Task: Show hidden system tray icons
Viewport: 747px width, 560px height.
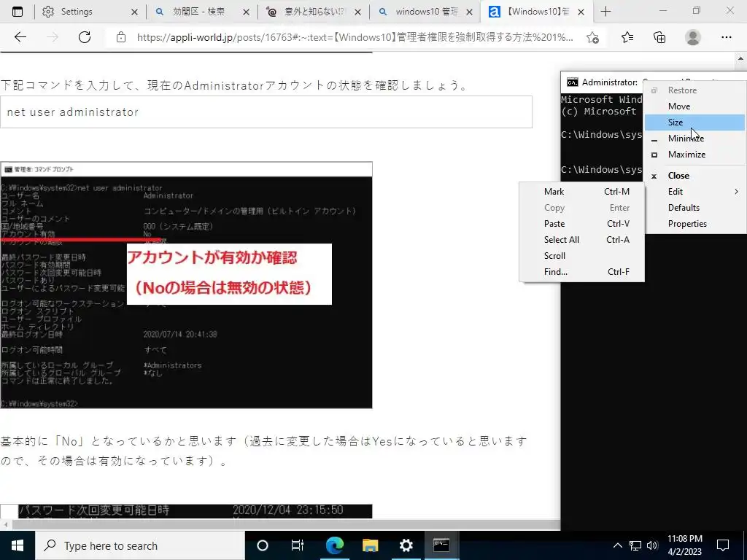Action: 617,545
